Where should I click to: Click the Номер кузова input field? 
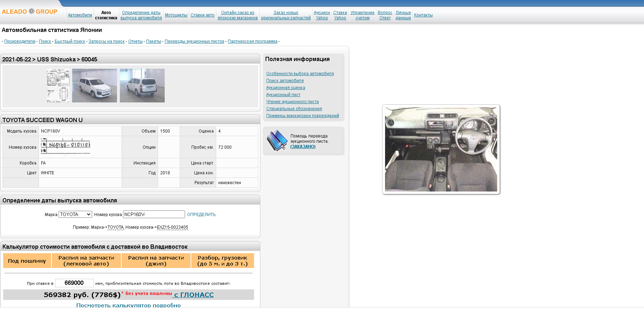coord(154,214)
